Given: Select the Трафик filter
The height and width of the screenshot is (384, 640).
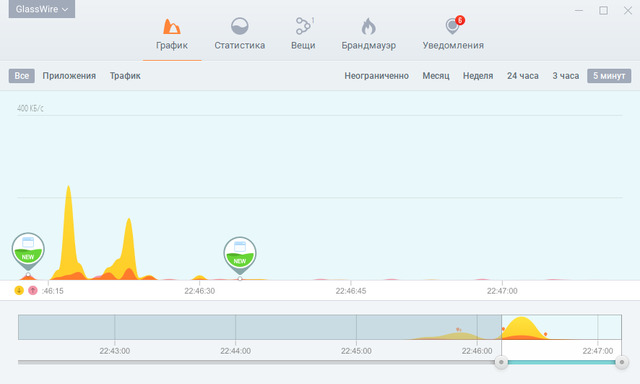Looking at the screenshot, I should (x=125, y=76).
